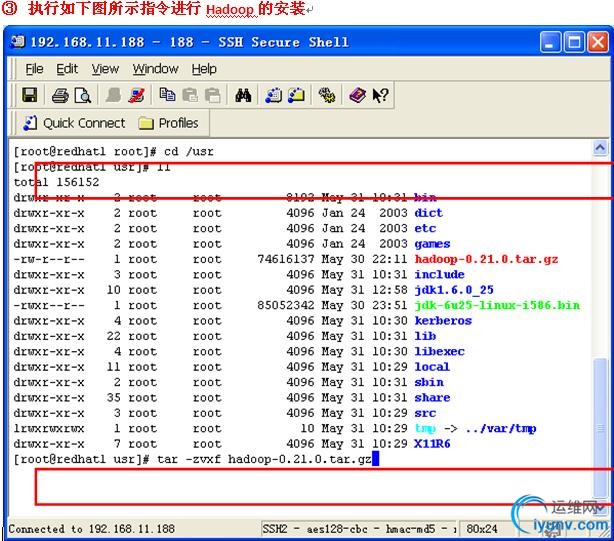This screenshot has height=541, width=614.
Task: Click the X11R6 directory name
Action: (x=432, y=444)
